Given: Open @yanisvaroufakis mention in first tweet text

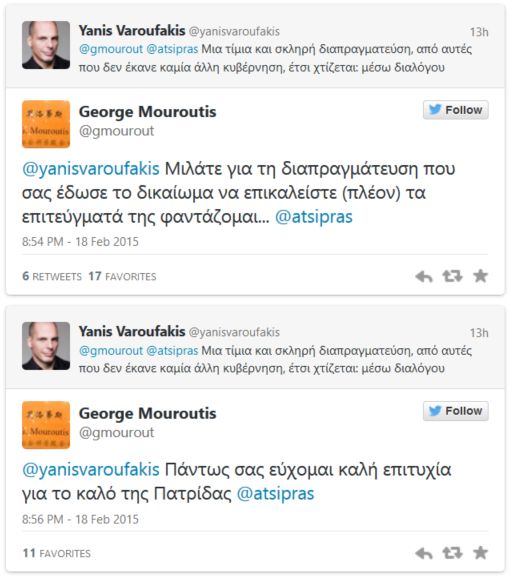Looking at the screenshot, I should click(x=91, y=169).
